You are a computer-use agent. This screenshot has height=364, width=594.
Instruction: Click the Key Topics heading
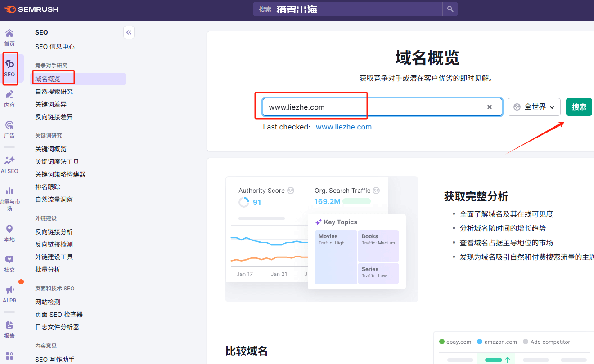(340, 222)
